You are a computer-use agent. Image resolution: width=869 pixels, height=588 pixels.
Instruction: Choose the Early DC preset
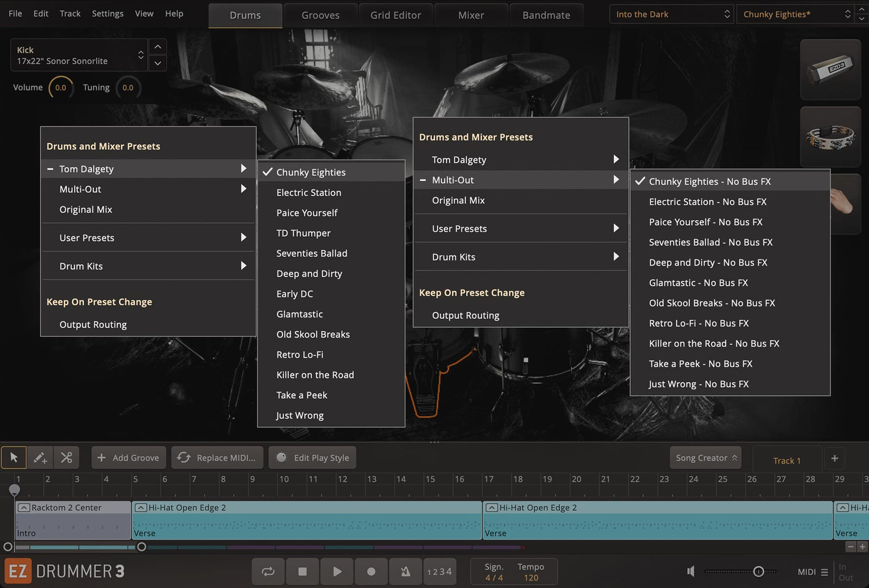click(331, 294)
